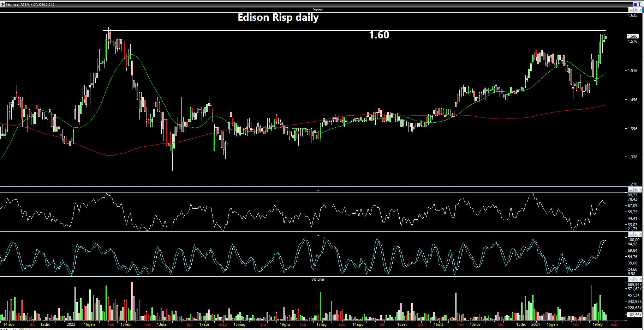Image resolution: width=644 pixels, height=330 pixels.
Task: Click stochastic scale value '9,52'
Action: tap(631, 274)
